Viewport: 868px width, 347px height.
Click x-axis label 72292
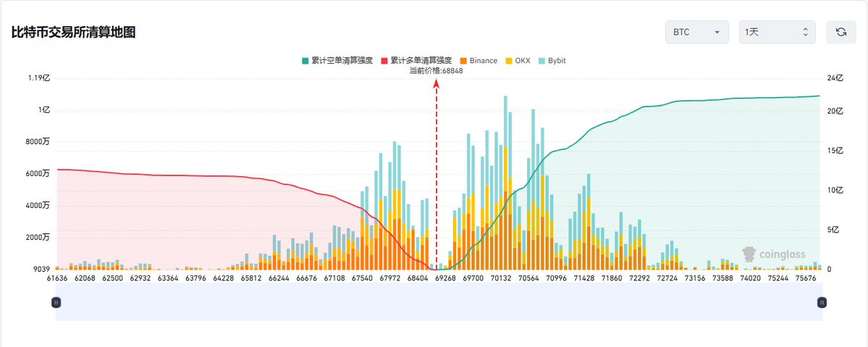tap(639, 277)
